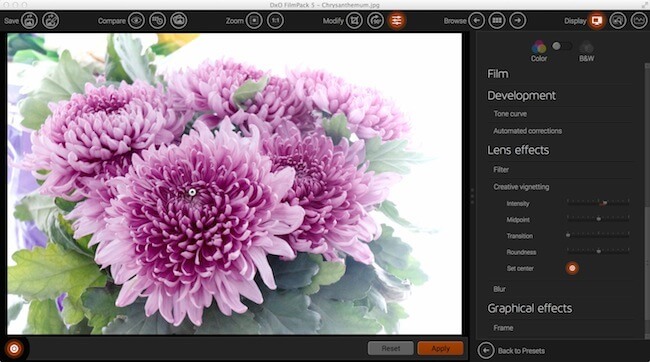The height and width of the screenshot is (362, 650).
Task: Open the Browse image grid
Action: [497, 20]
